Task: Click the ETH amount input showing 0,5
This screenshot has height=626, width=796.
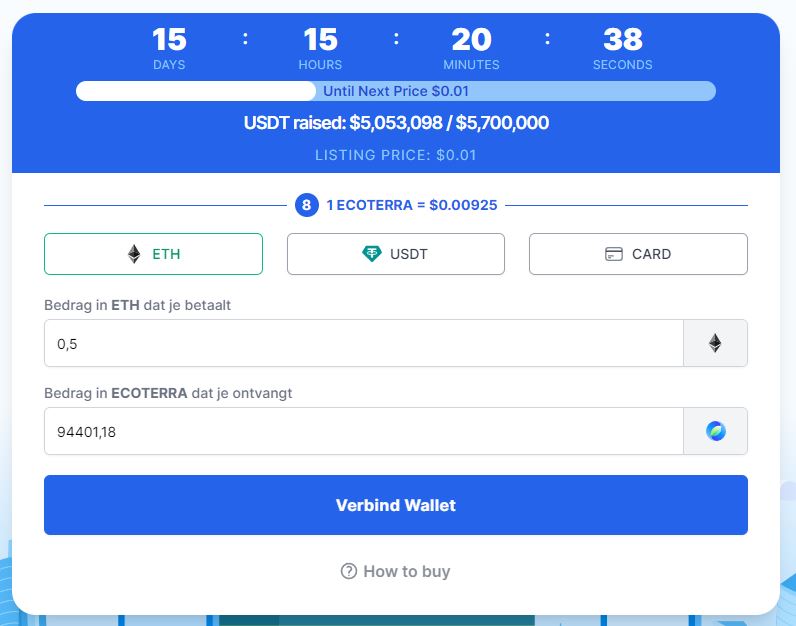Action: click(363, 343)
